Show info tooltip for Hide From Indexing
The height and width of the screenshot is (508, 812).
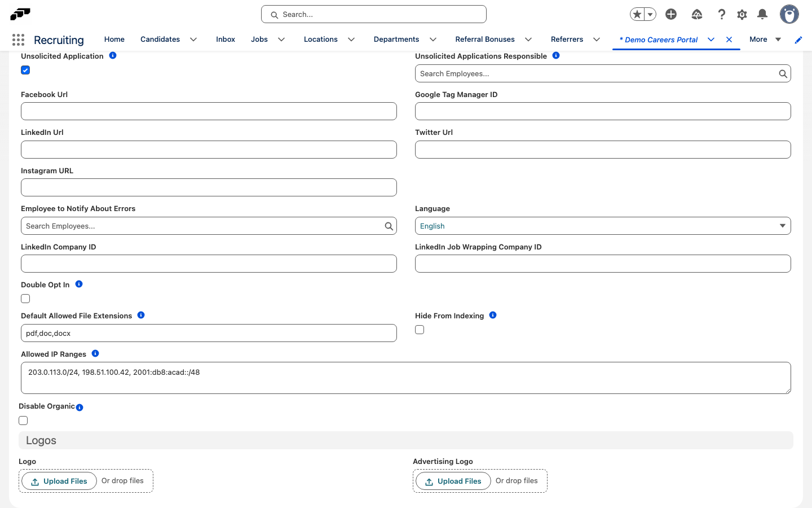493,315
